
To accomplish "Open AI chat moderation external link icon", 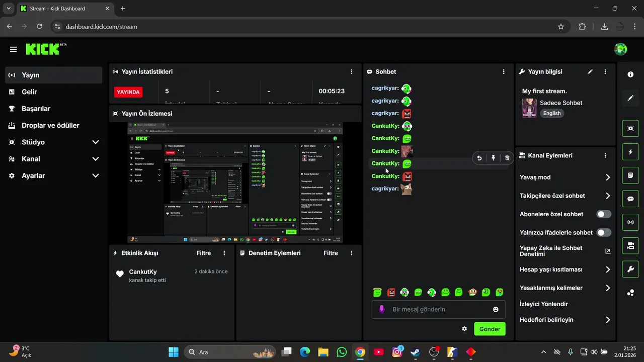I will pyautogui.click(x=608, y=251).
